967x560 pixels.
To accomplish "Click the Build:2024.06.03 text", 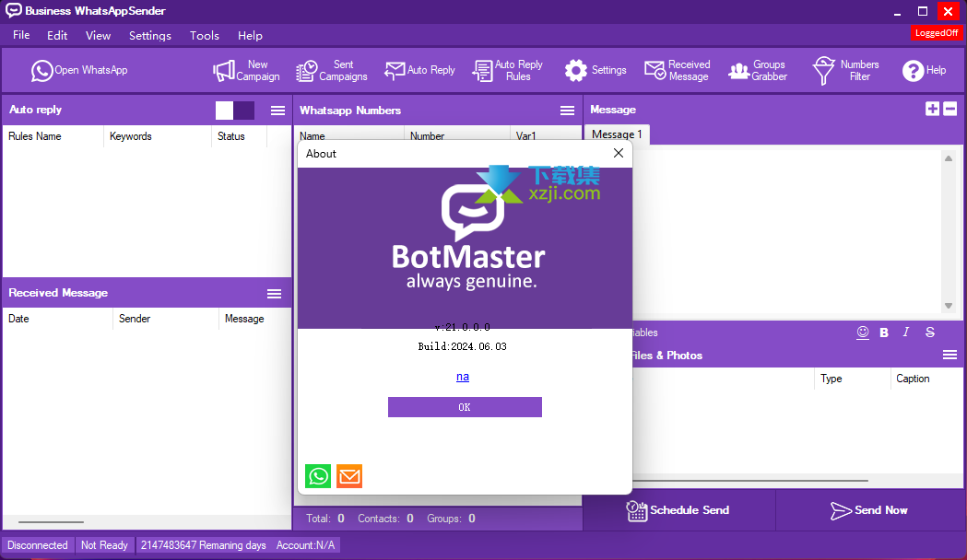I will point(463,346).
